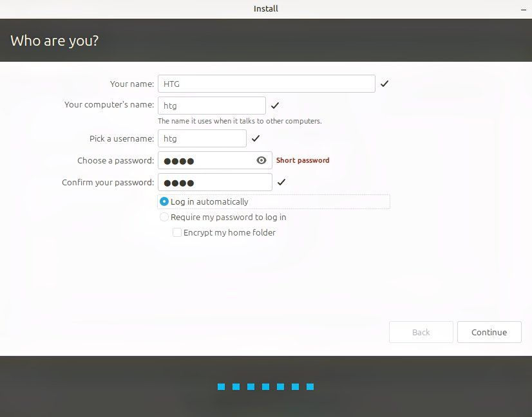Screen dimensions: 532x417
Task: Click the username text field
Action: pyautogui.click(x=202, y=138)
